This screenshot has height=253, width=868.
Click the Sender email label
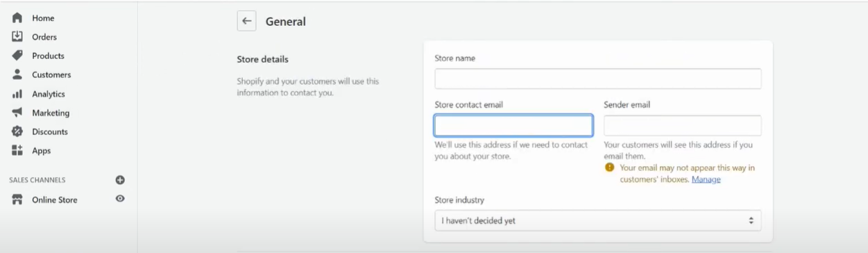[627, 105]
